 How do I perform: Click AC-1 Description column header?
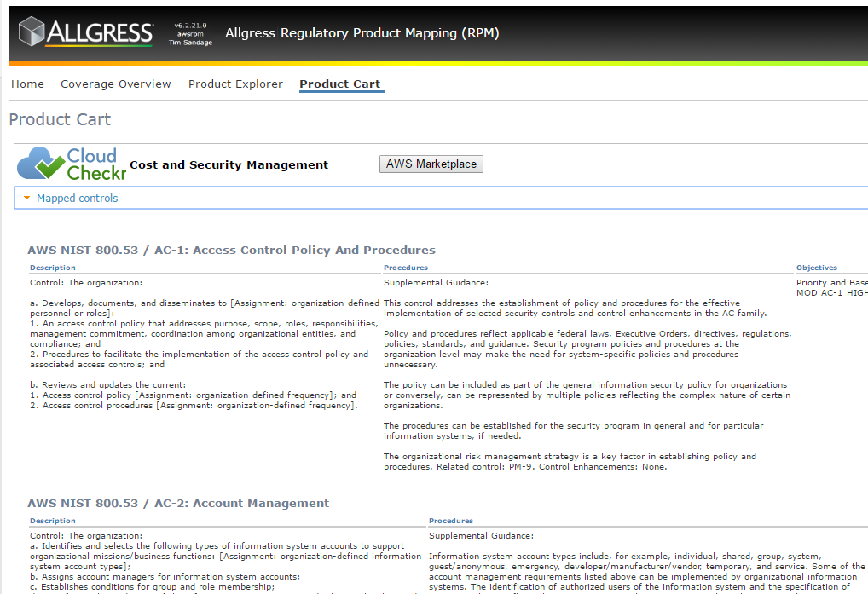pyautogui.click(x=53, y=268)
